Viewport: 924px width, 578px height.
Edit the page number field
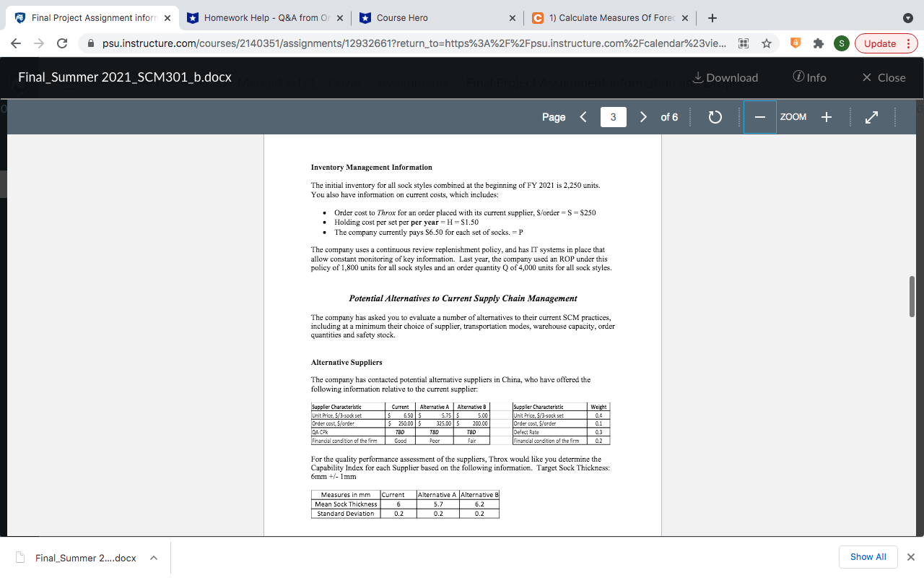click(613, 116)
